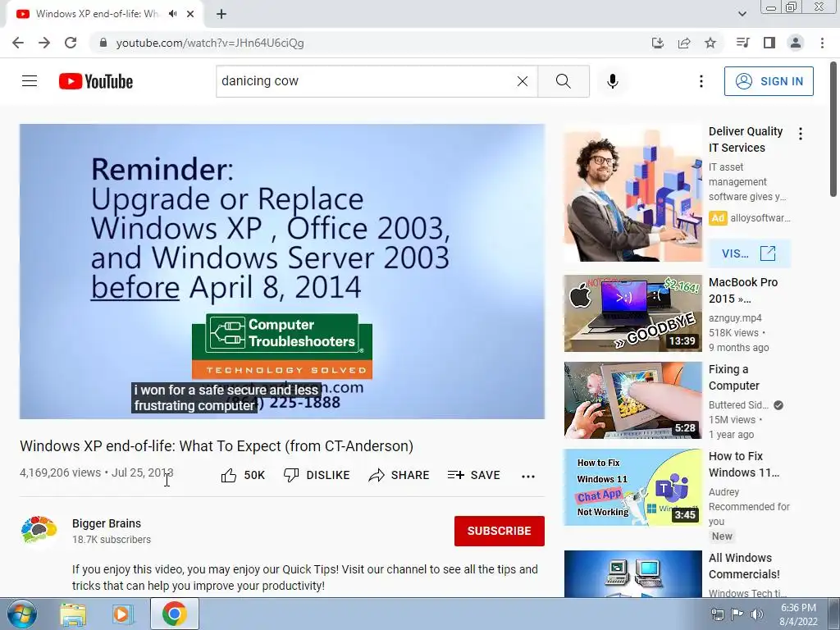Open the alloysoftware advertiser link
The width and height of the screenshot is (840, 630).
[x=760, y=218]
